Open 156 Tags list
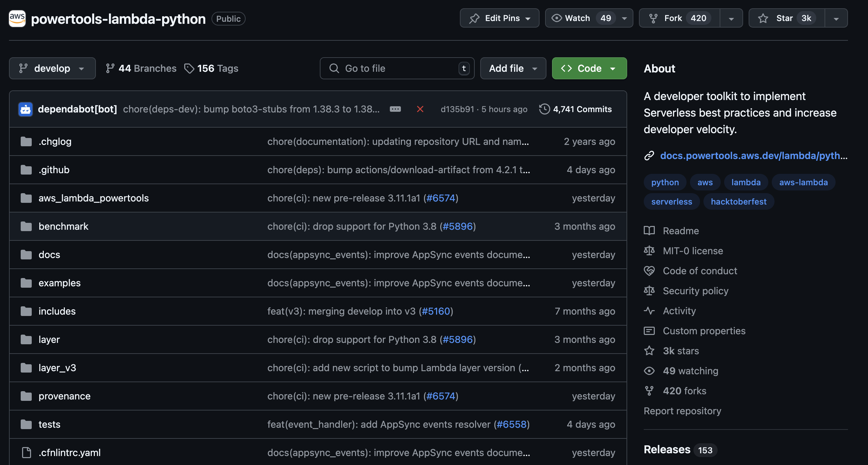The image size is (868, 465). 211,68
